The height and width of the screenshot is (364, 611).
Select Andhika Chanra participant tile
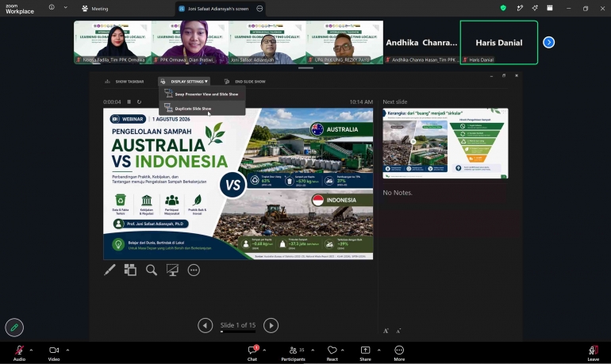[421, 43]
